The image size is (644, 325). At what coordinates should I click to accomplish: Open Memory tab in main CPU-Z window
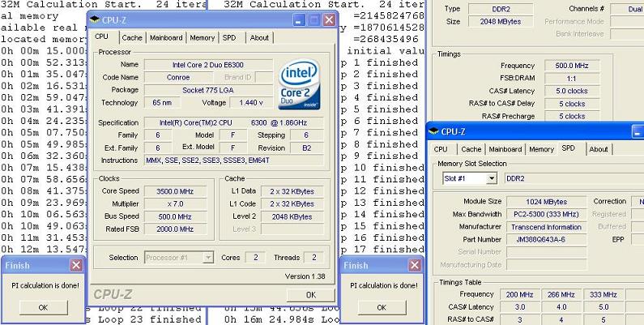tap(202, 38)
